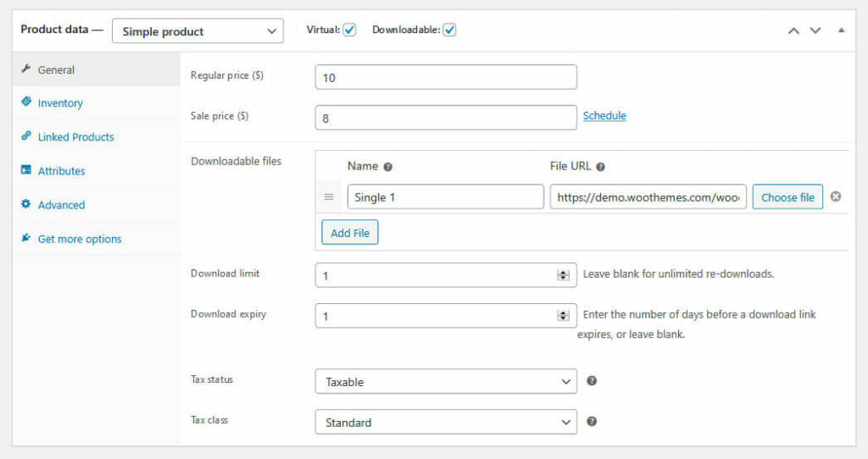Screen dimensions: 868x459
Task: Click the help icon beside File URL
Action: (x=601, y=167)
